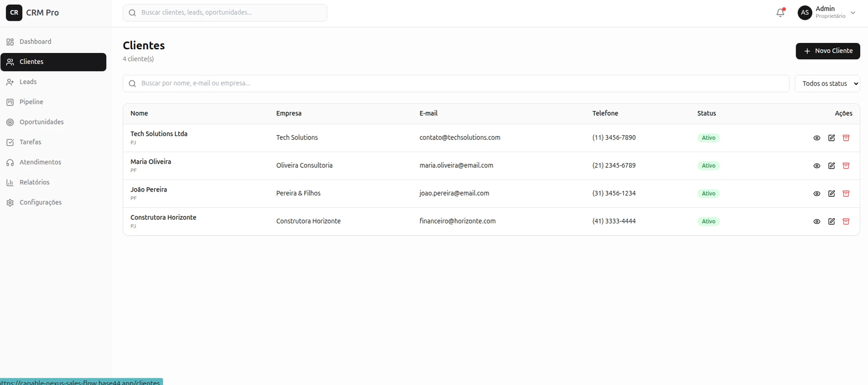Viewport: 868px width, 385px height.
Task: Click the Nome column header
Action: point(139,113)
